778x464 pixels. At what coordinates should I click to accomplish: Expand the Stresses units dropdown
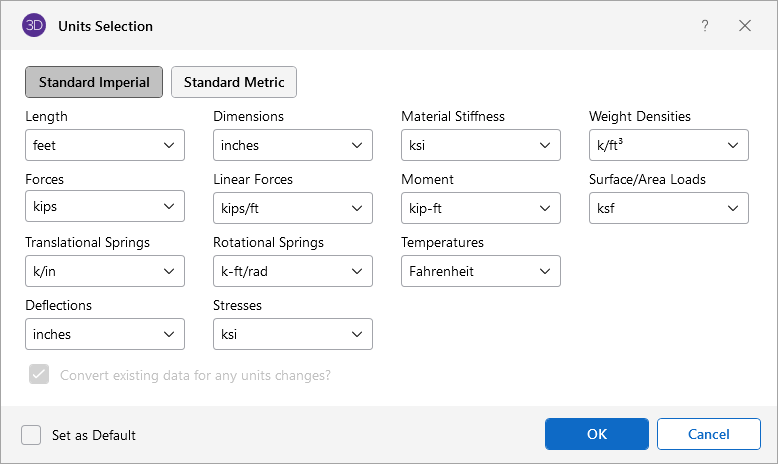click(293, 334)
